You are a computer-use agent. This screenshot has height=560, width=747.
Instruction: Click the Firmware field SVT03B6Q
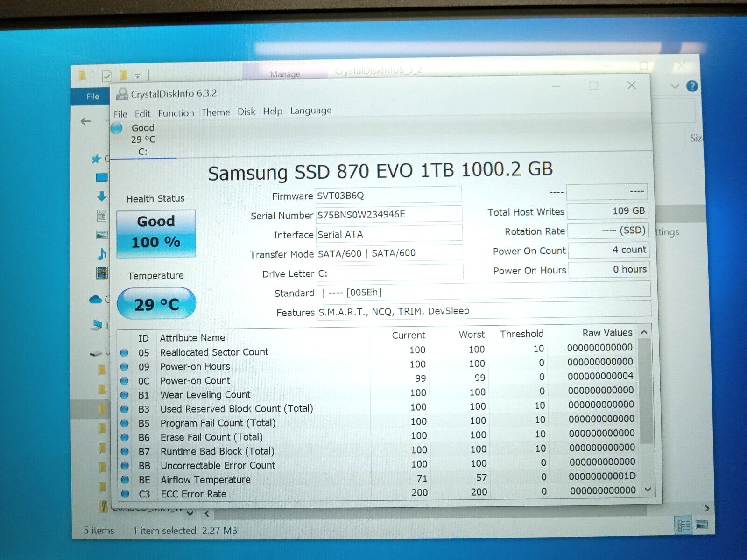(x=388, y=195)
